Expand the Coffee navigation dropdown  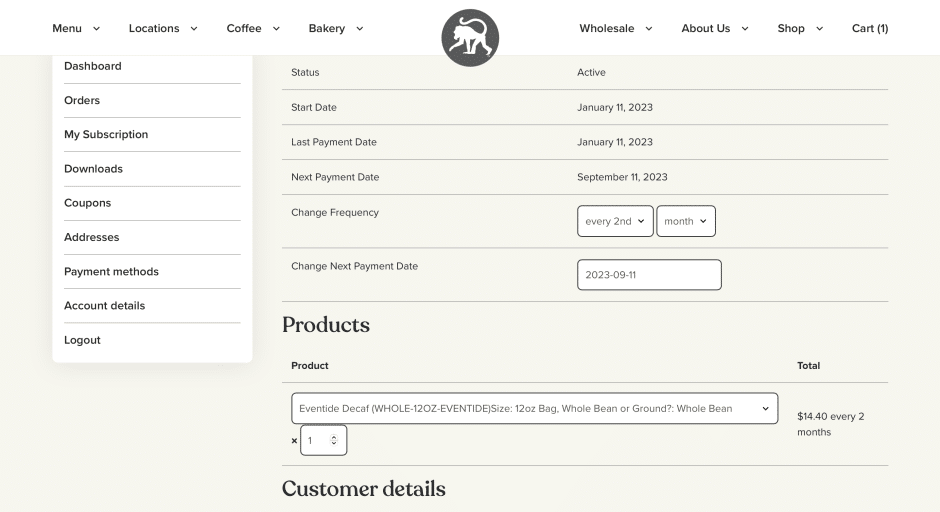tap(253, 28)
